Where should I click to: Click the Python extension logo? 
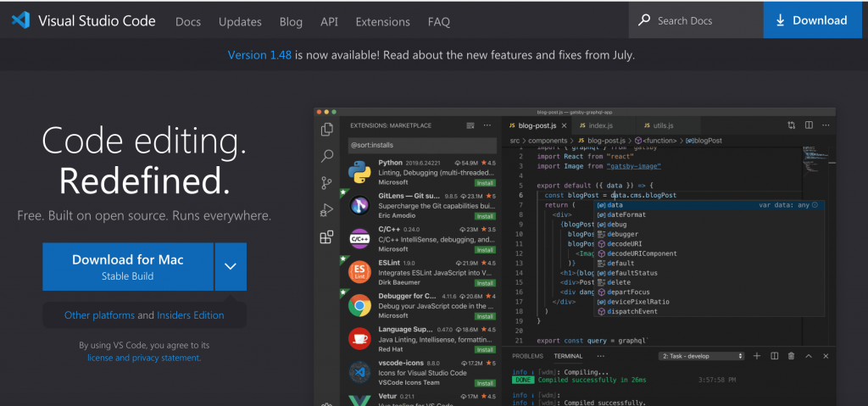click(x=359, y=172)
